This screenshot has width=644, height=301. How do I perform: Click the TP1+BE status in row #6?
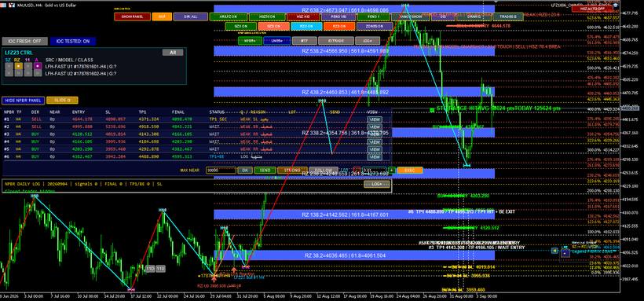217,157
